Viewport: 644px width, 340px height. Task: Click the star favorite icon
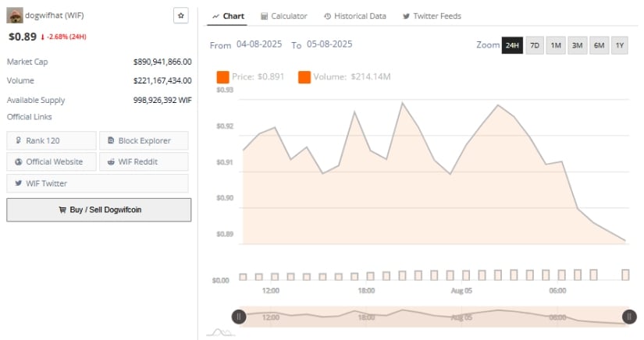coord(181,16)
